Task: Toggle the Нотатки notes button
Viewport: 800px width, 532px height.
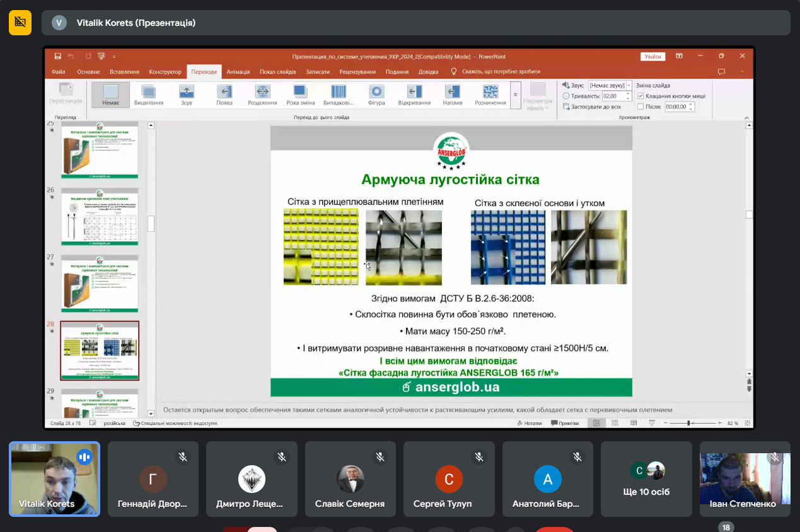Action: [529, 423]
